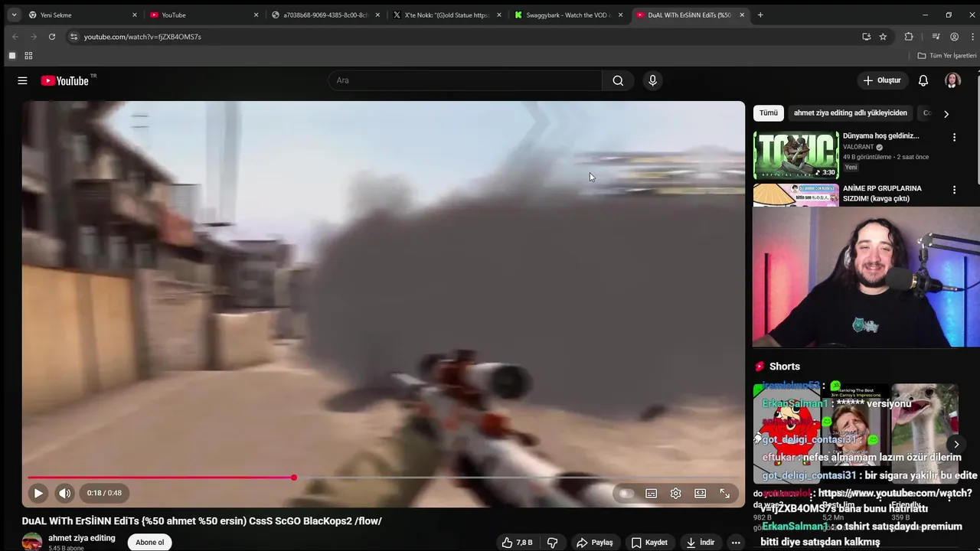Close the Swaggybark tab

[620, 15]
